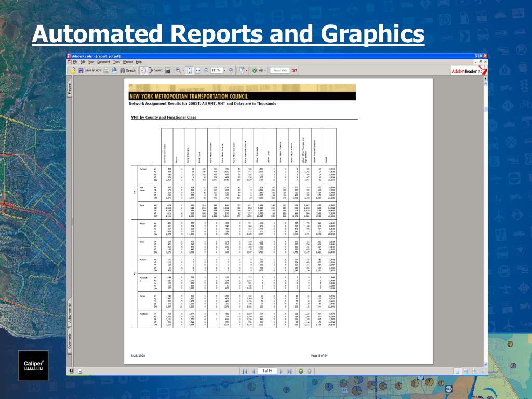The width and height of the screenshot is (532, 399).
Task: Toggle Fit Page view mode
Action: coord(190,70)
